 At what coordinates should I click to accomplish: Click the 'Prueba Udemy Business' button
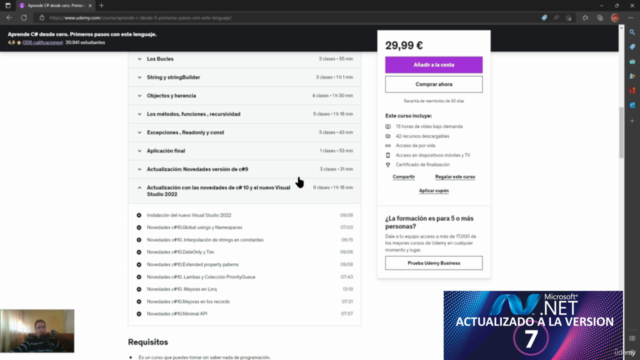click(433, 263)
